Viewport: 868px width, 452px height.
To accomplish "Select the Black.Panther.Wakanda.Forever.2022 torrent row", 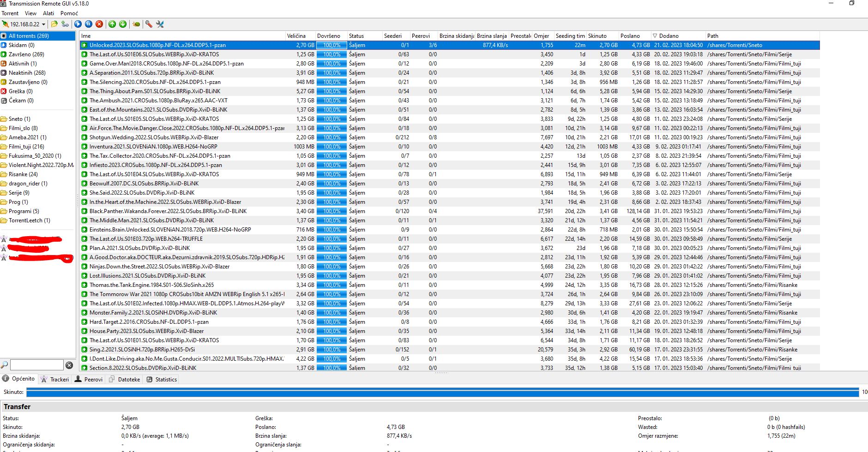I will click(450, 211).
